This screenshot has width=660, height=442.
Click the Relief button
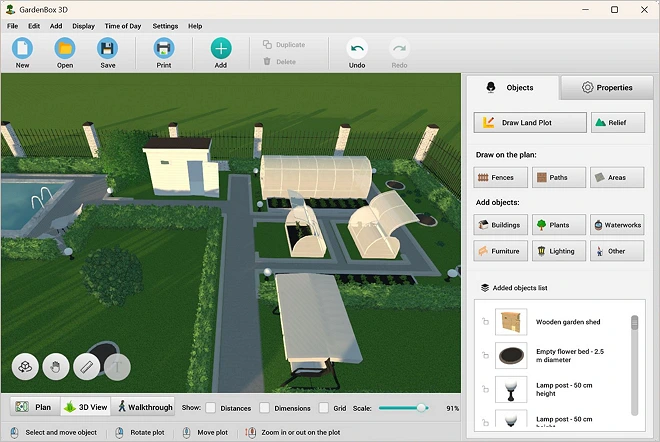tap(617, 122)
